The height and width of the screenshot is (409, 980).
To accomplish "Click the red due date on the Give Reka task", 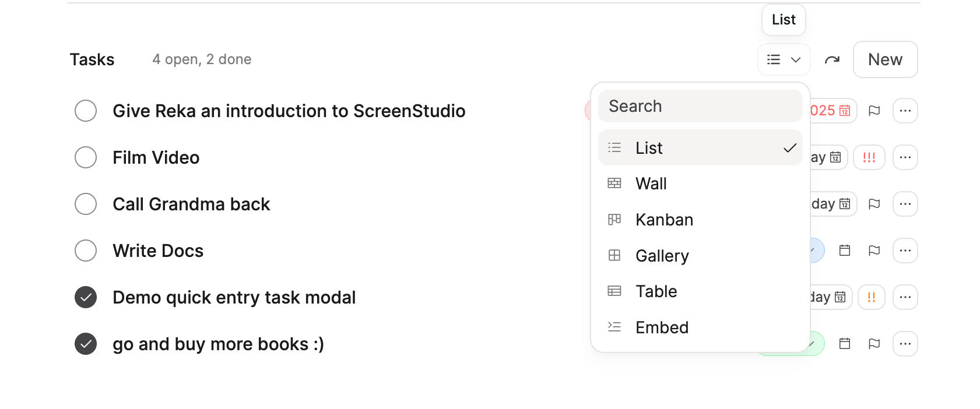I will [x=832, y=111].
